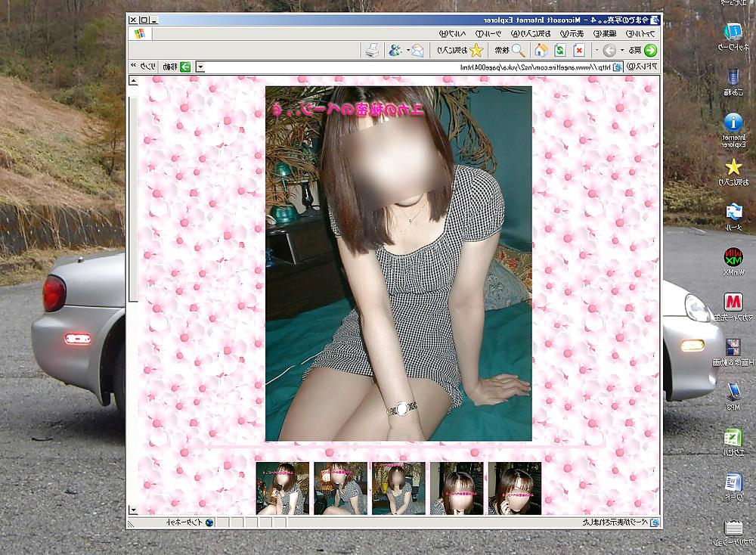Maximize the Internet Explorer window

144,20
